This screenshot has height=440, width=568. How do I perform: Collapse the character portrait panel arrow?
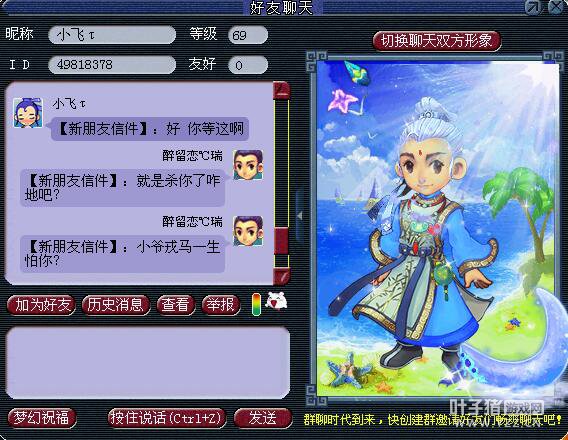[x=300, y=216]
